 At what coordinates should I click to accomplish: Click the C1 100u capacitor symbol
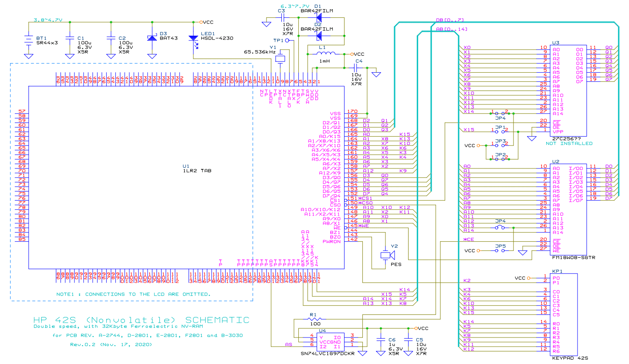coord(70,38)
